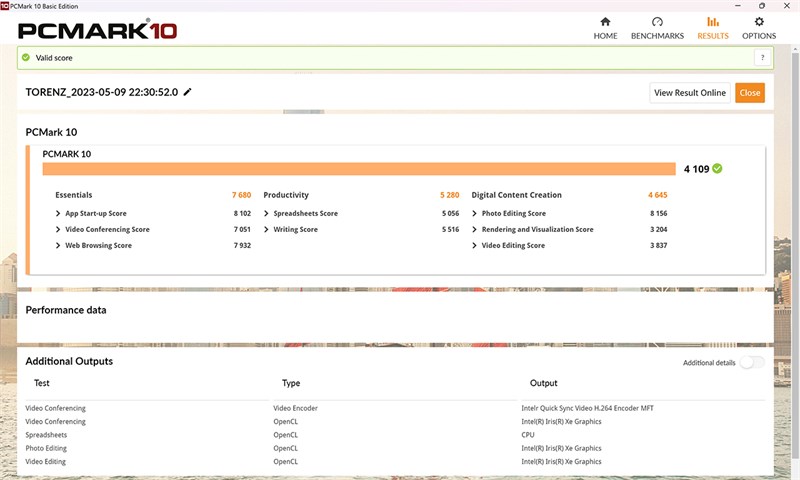
Task: Click the PCMark 10 title bar app icon
Action: coord(5,6)
